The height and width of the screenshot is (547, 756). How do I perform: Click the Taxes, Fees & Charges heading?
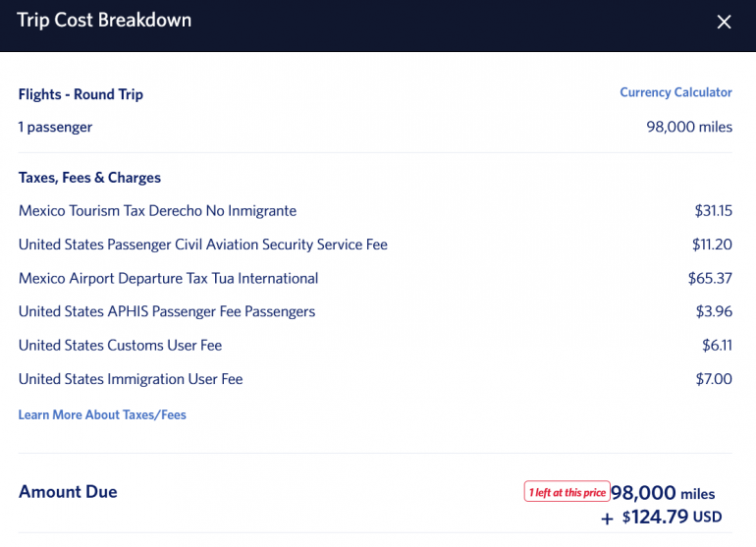coord(89,178)
